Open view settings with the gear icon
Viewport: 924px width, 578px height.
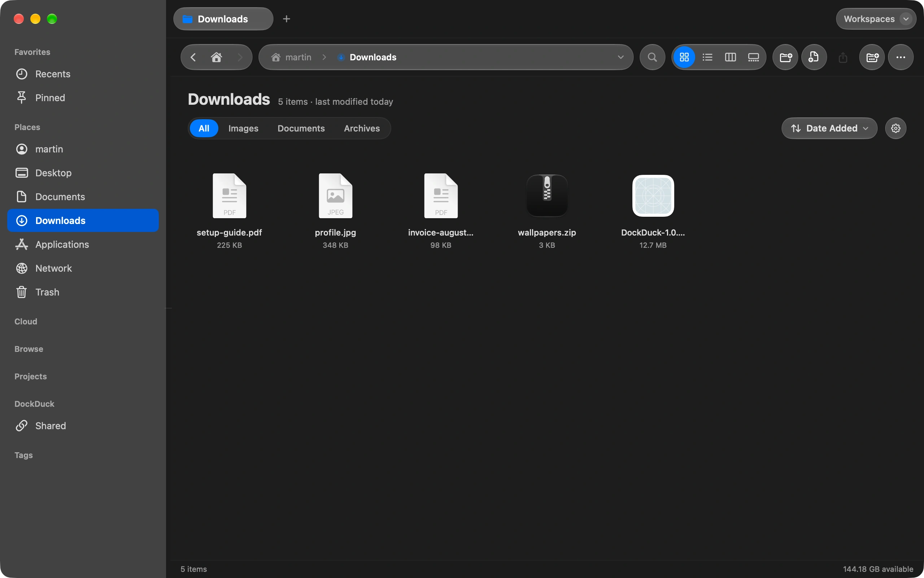click(x=896, y=129)
